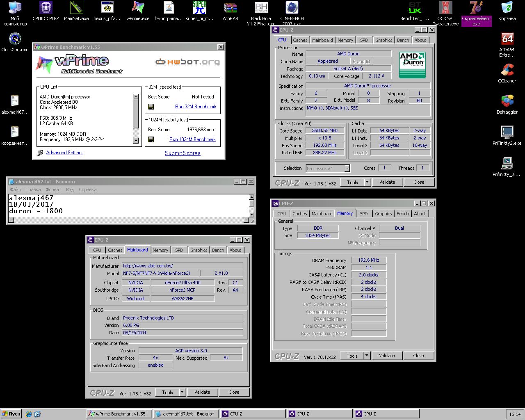Open About tab in Memory window
This screenshot has width=525, height=420.
tap(420, 214)
